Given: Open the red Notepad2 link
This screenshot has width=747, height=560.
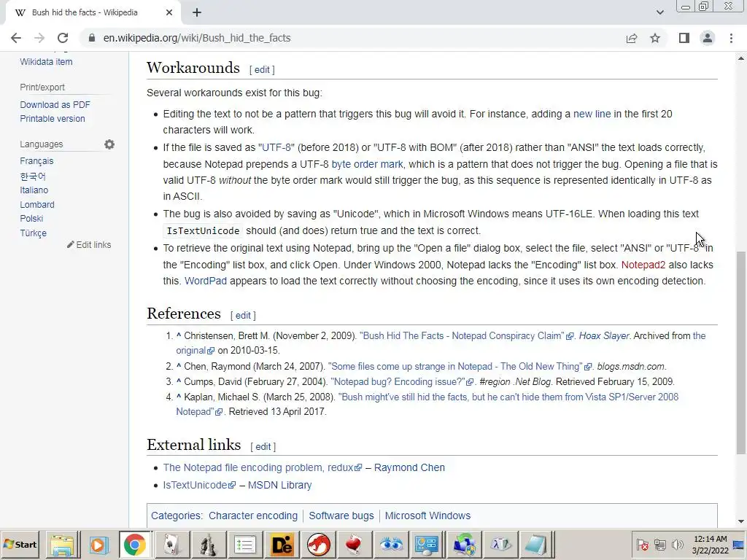Looking at the screenshot, I should [x=643, y=265].
